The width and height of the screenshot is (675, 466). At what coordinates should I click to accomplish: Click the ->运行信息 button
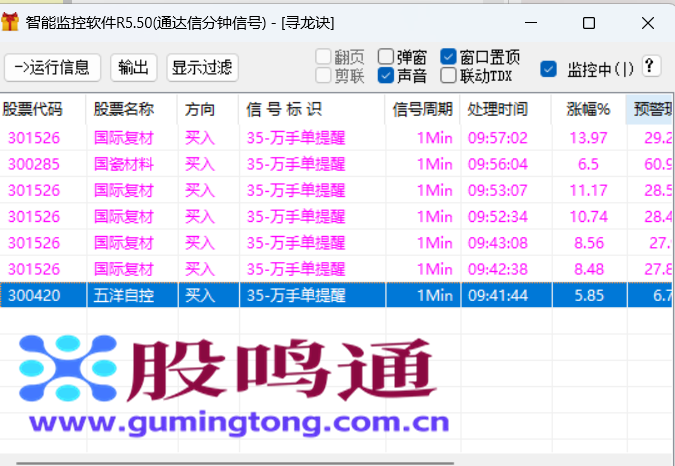pos(53,68)
